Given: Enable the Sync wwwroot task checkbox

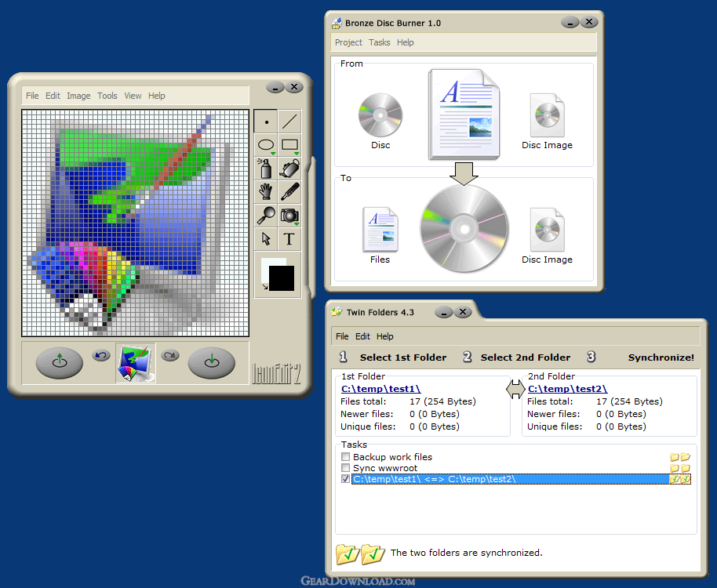Looking at the screenshot, I should coord(346,468).
